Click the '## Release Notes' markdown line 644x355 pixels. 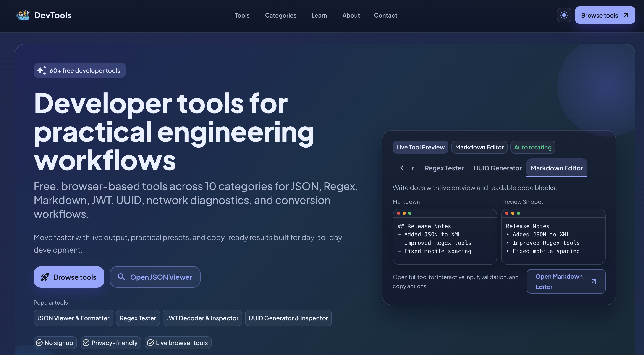click(424, 226)
